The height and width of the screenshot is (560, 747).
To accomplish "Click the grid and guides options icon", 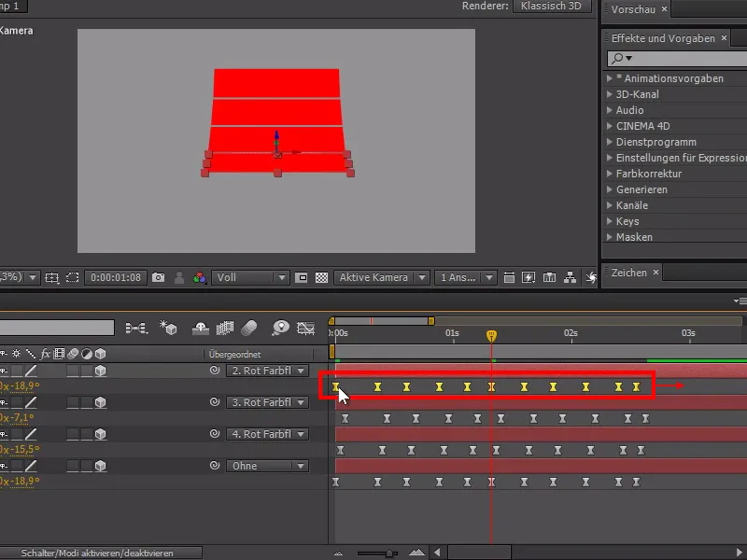I will (52, 277).
